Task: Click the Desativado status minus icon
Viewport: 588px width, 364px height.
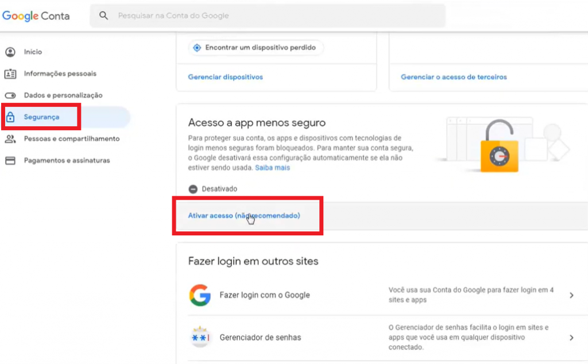Action: tap(193, 189)
